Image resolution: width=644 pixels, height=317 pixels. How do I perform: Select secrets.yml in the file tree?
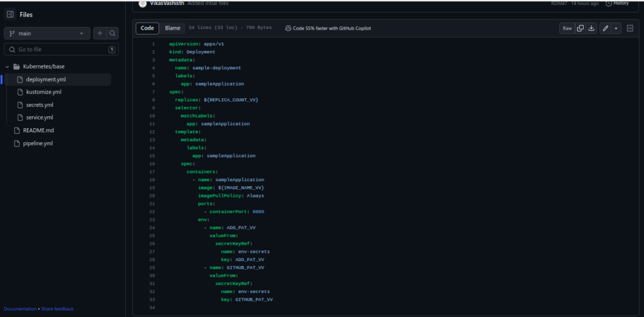40,104
